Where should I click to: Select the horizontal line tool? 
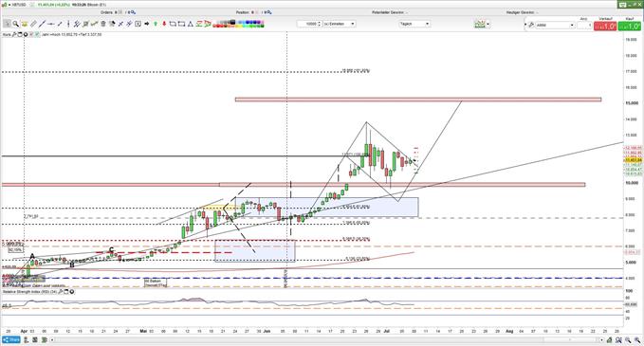[50, 24]
